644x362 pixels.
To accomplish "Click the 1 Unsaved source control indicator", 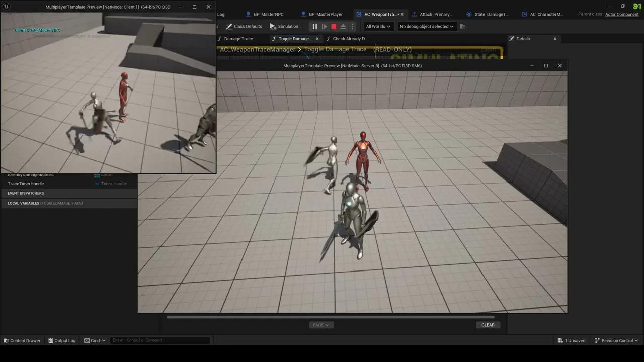I will coord(572,340).
